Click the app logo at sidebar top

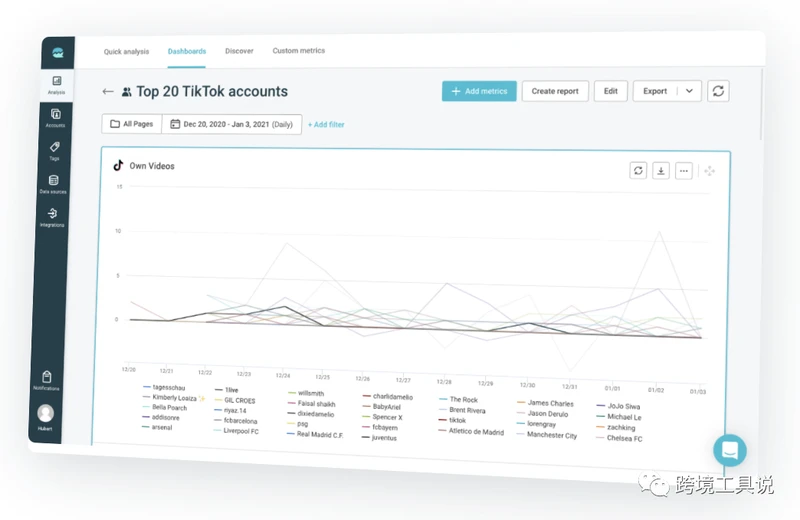point(58,53)
